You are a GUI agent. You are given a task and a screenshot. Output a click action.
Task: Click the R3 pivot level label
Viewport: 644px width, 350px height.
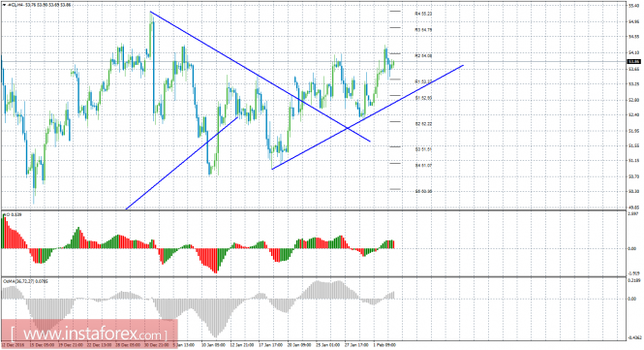point(423,30)
